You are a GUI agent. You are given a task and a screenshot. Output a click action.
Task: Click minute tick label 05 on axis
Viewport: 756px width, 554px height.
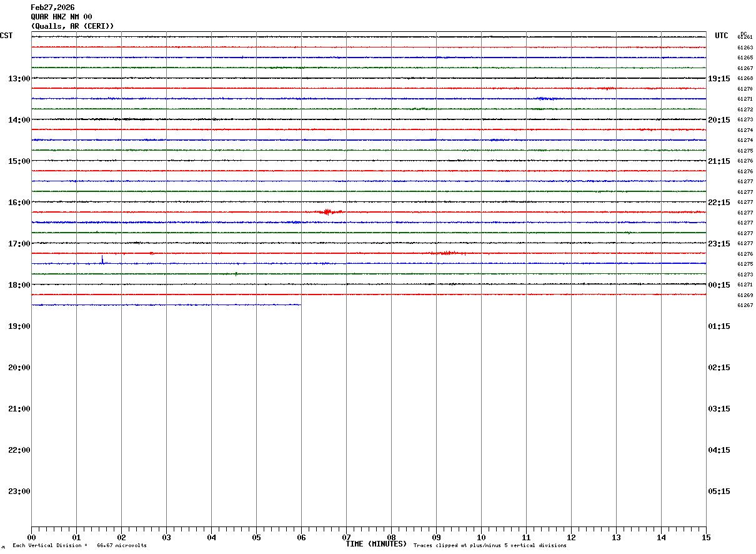point(256,538)
